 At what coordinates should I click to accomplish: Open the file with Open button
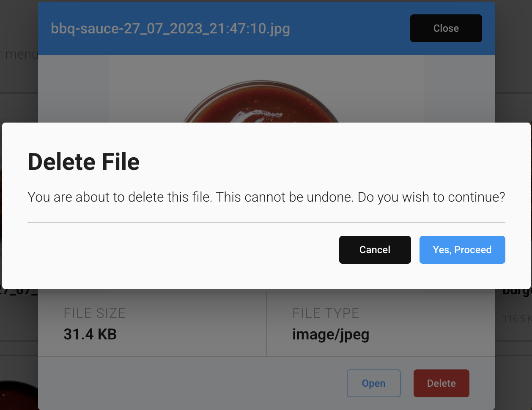point(373,383)
